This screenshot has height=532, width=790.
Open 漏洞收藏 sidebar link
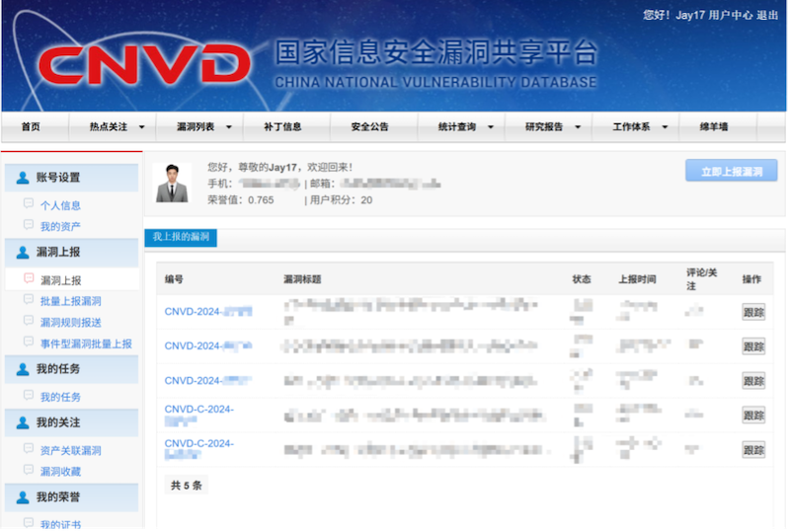[x=60, y=472]
